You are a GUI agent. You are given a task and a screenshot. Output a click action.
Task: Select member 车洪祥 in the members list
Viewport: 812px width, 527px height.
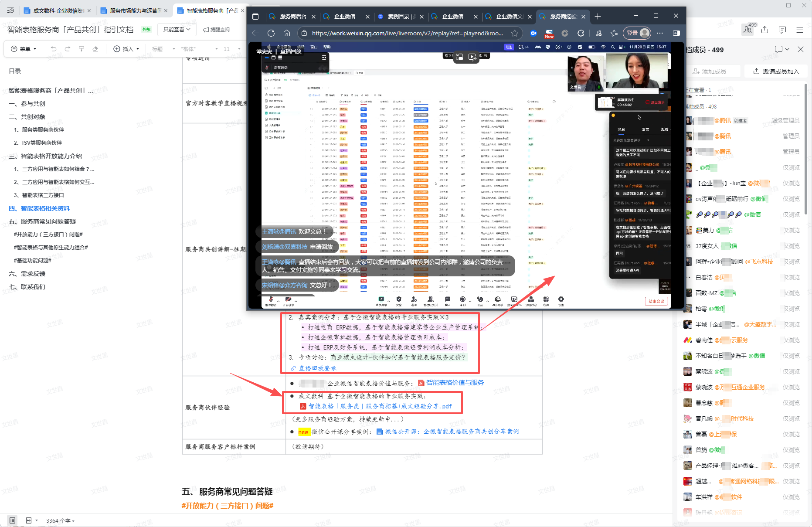[x=743, y=497]
